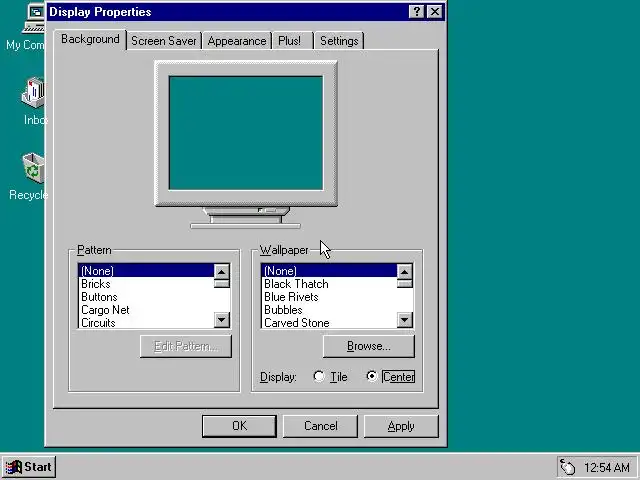This screenshot has width=640, height=480.
Task: Choose the Bricks pattern
Action: [146, 284]
